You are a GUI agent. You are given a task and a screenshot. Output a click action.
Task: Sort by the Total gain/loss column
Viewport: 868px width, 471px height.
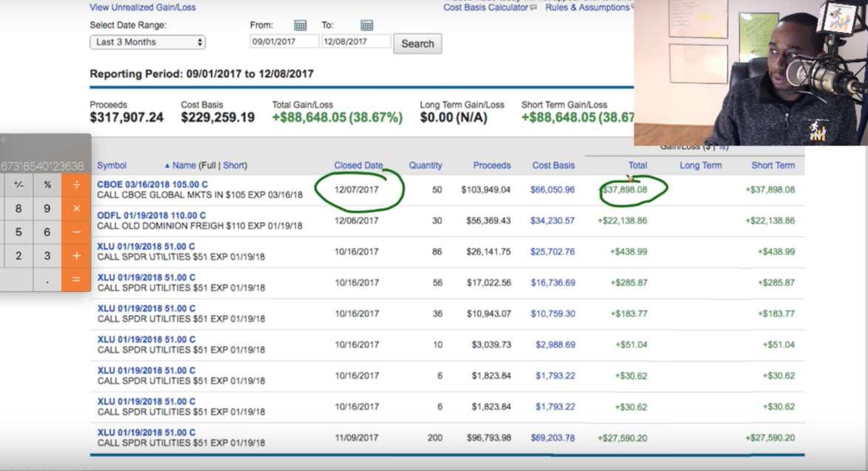(638, 165)
